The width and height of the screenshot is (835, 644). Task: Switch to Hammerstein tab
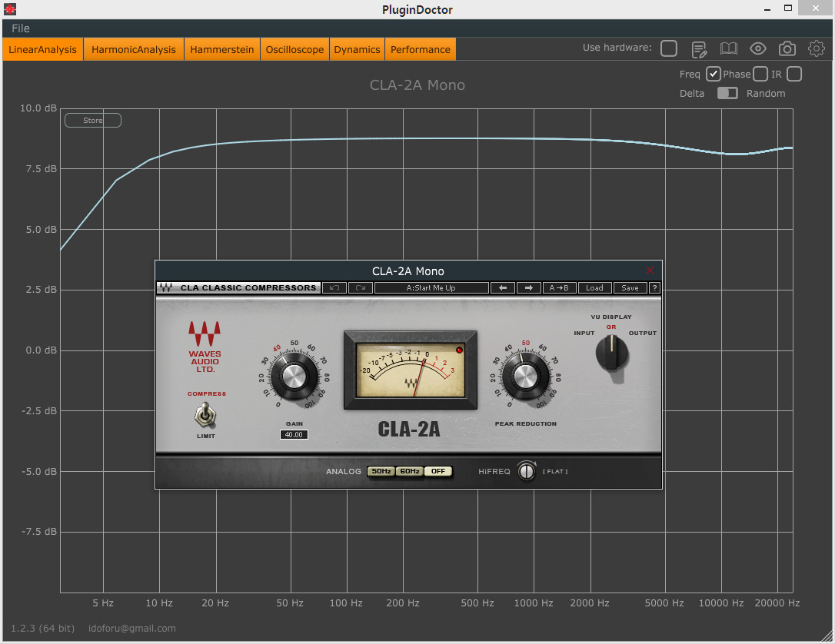(222, 49)
